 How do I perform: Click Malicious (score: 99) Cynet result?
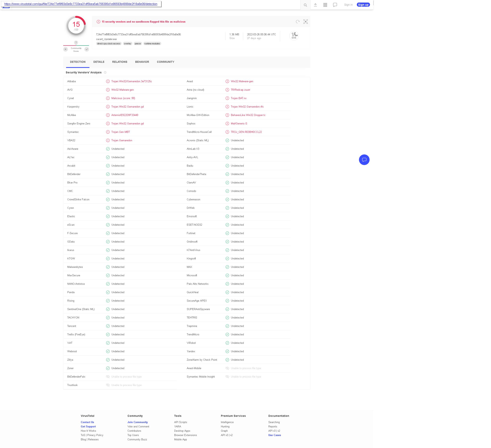click(123, 98)
